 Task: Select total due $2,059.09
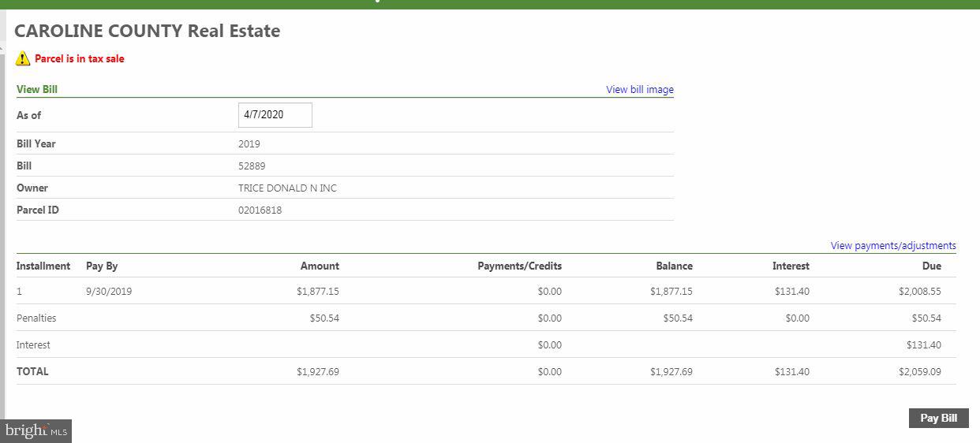point(920,371)
